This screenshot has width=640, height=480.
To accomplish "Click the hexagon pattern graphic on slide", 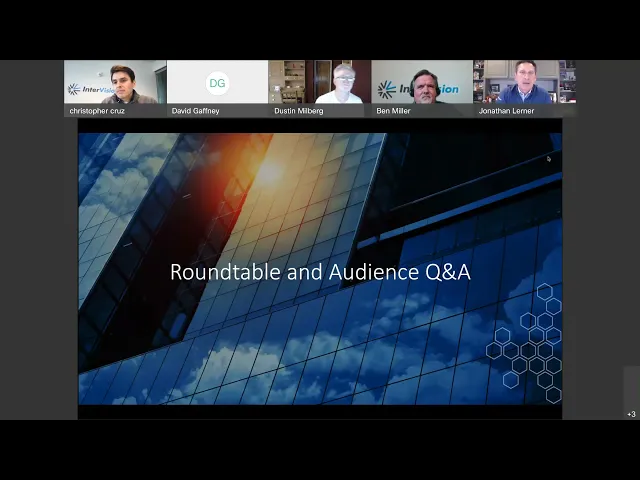I will coord(524,343).
